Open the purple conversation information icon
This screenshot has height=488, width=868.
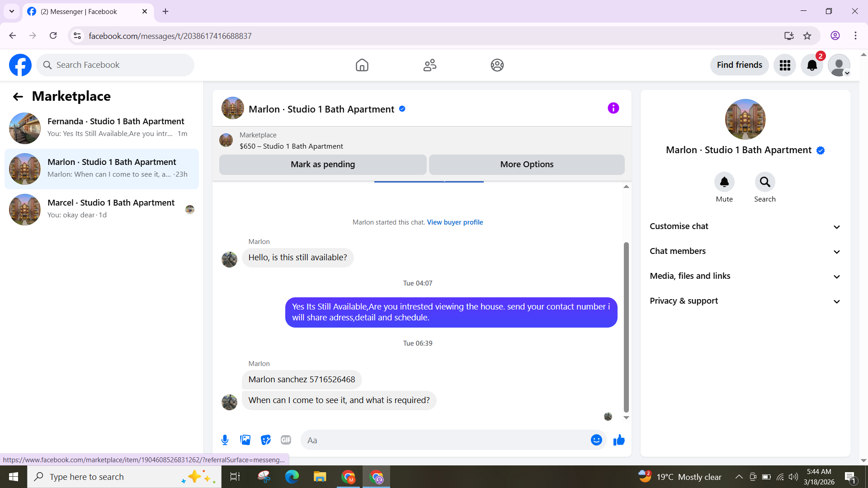613,108
